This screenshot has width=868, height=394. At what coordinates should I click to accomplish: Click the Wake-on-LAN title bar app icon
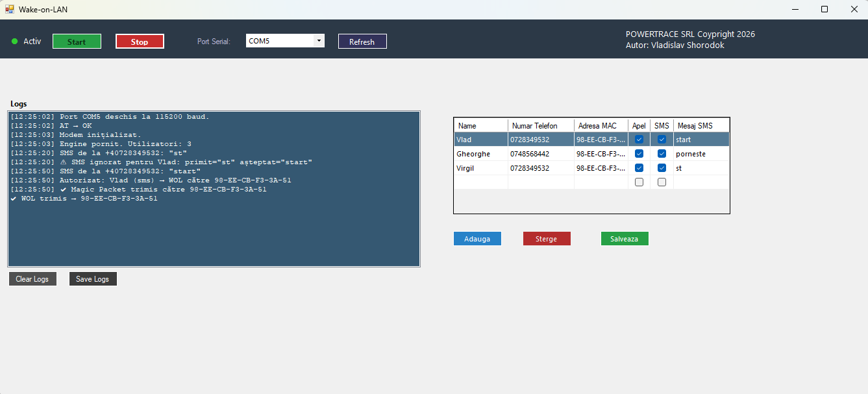tap(10, 9)
